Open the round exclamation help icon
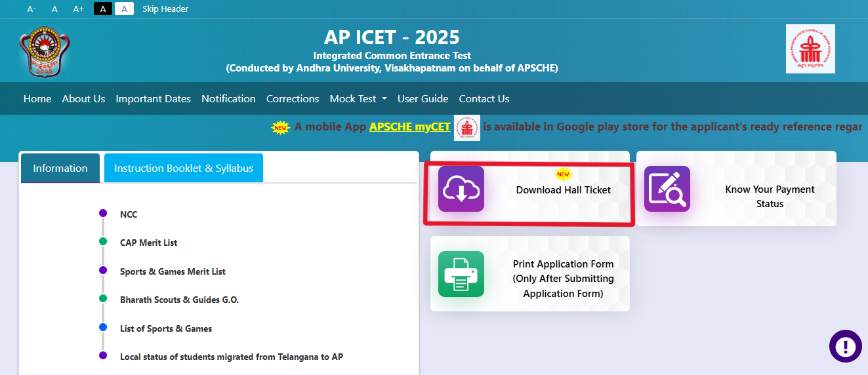 tap(846, 346)
